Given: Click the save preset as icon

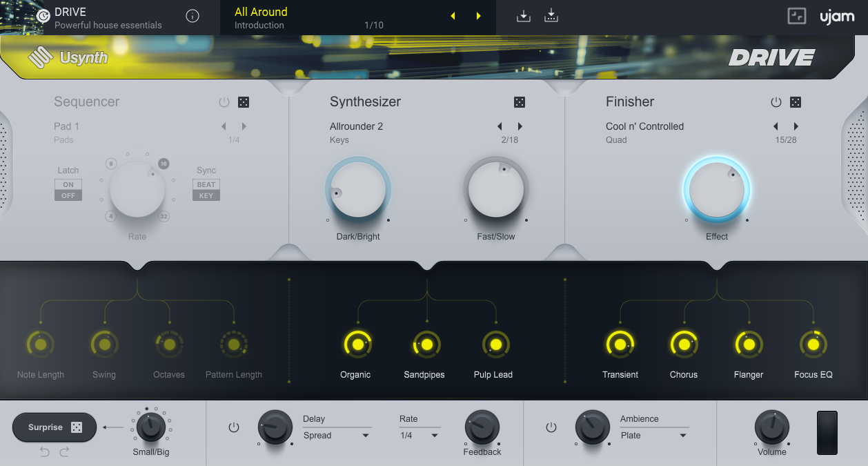Looking at the screenshot, I should [x=551, y=17].
